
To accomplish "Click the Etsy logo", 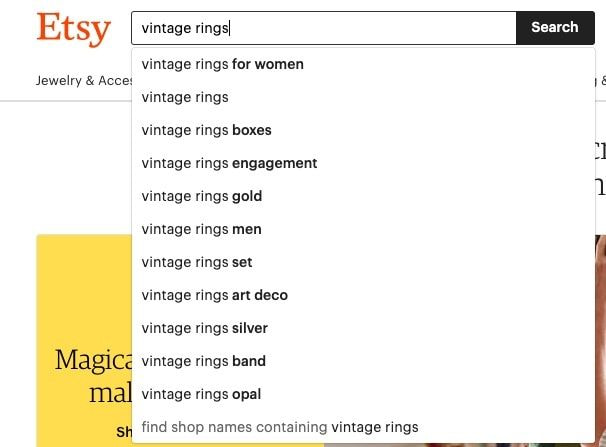I will tap(73, 28).
